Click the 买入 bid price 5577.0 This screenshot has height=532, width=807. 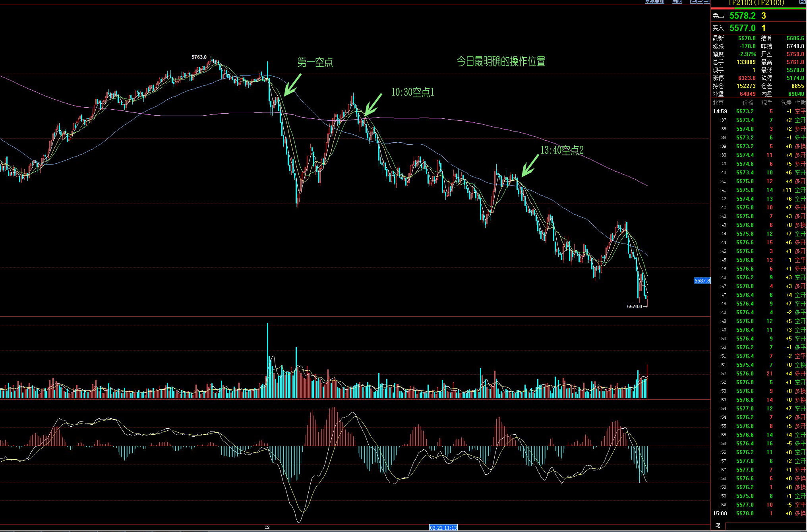(x=742, y=28)
